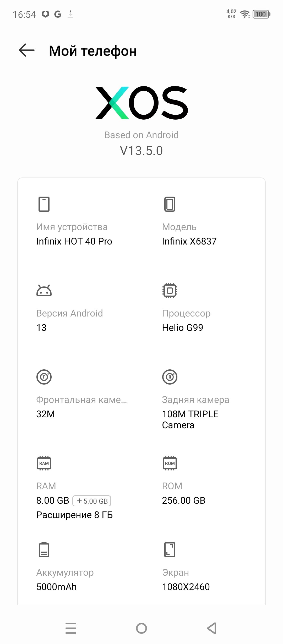Image resolution: width=283 pixels, height=644 pixels.
Task: Open the +5.00 GB RAM extension badge
Action: point(92,501)
